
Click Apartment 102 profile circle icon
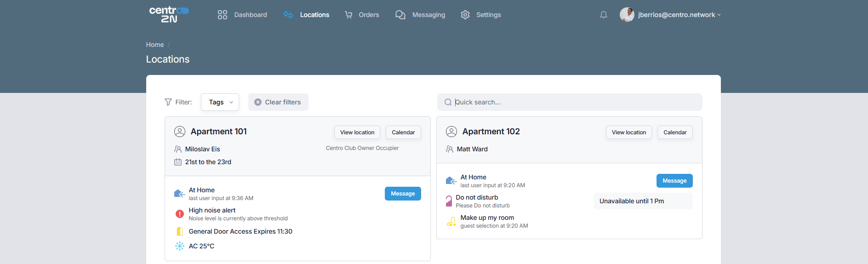pos(451,132)
